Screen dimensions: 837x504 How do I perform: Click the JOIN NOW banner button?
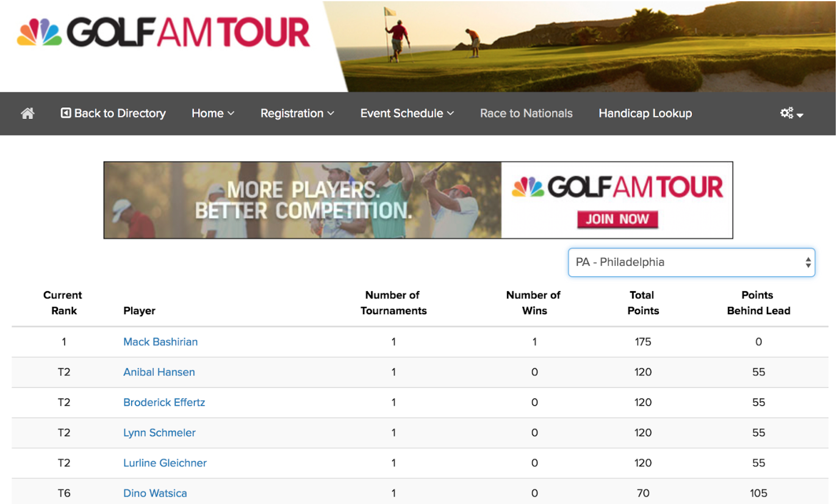coord(617,220)
